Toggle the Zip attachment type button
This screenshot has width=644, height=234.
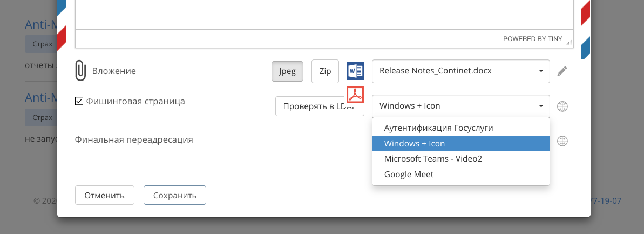325,71
